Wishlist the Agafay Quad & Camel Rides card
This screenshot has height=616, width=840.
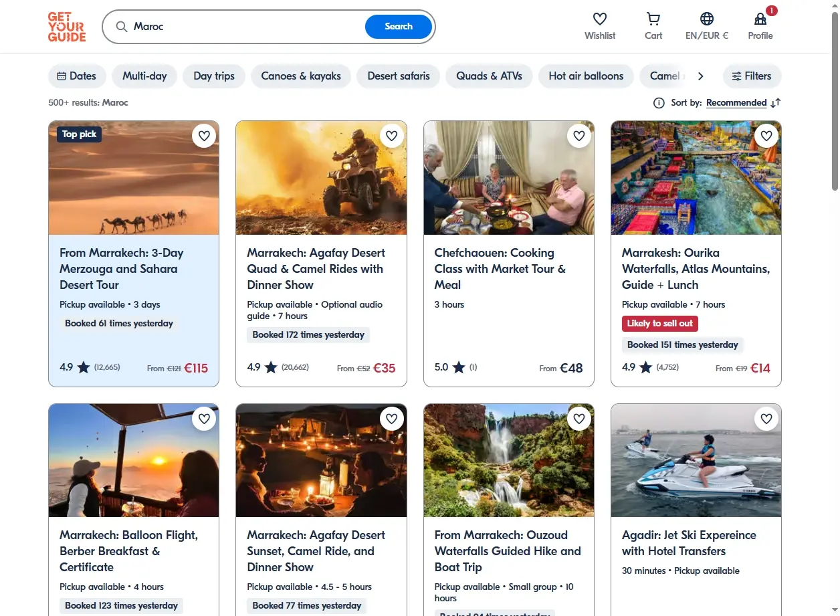coord(392,136)
